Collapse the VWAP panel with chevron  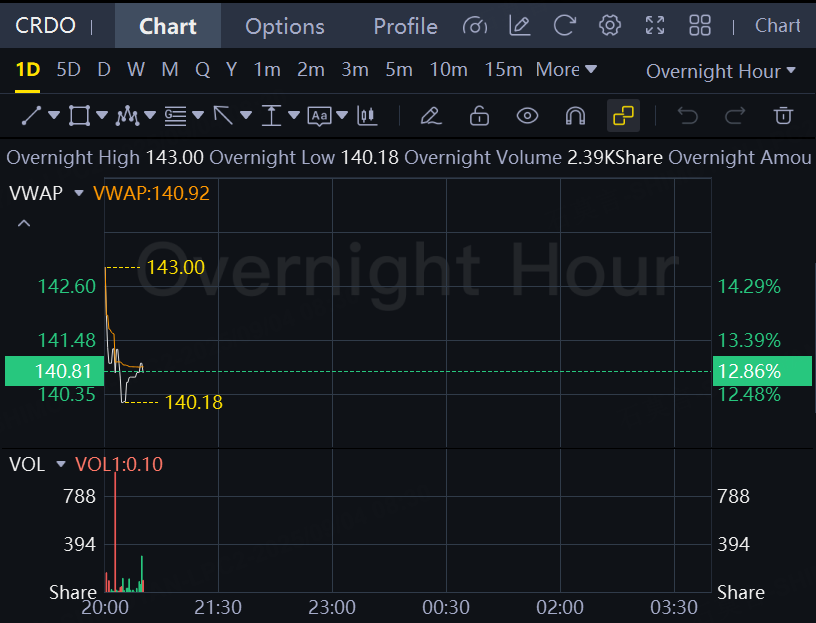pyautogui.click(x=24, y=223)
